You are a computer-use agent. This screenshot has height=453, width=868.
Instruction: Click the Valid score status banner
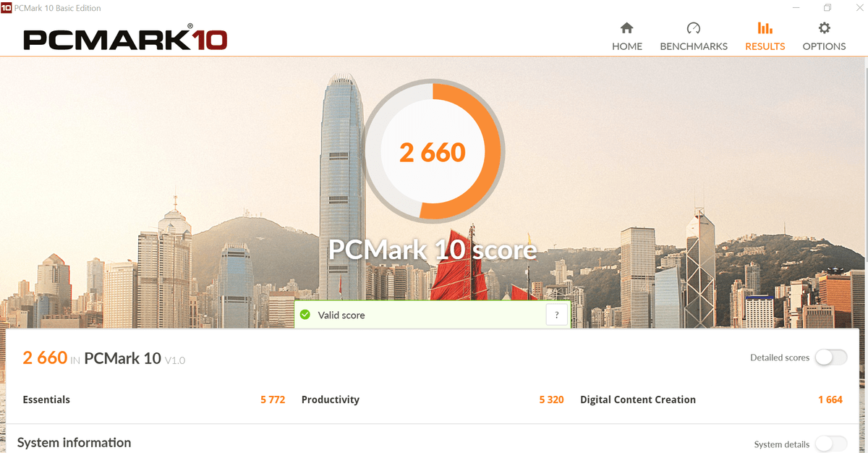point(432,315)
